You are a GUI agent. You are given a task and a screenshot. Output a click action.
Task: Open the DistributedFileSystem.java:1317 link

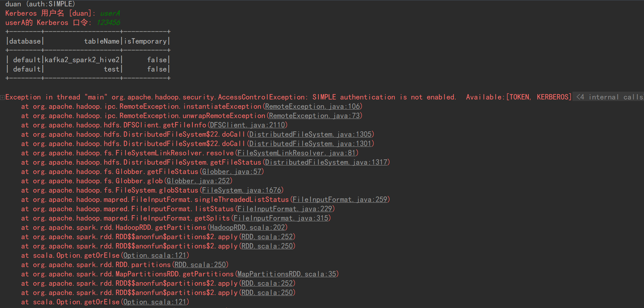click(x=326, y=162)
